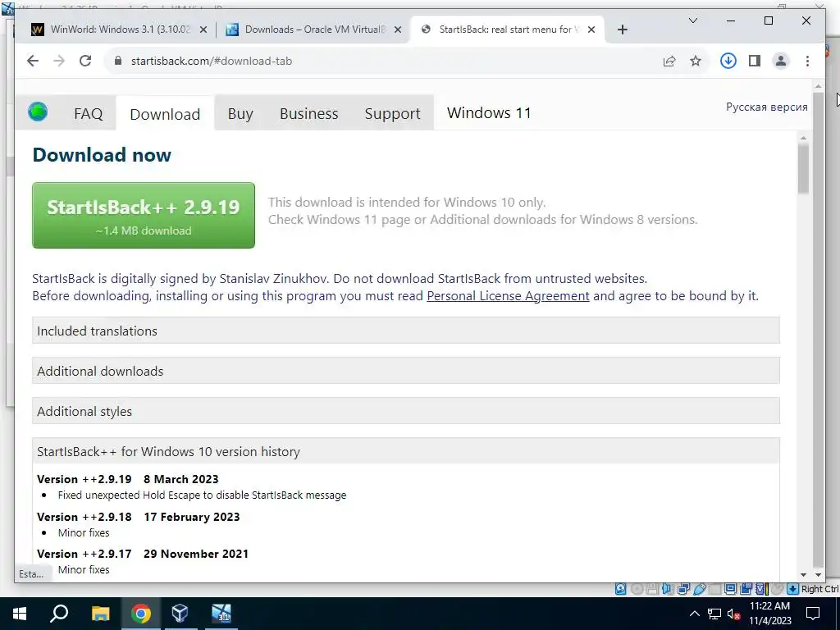
Task: Expand the Additional downloads section
Action: coord(405,371)
